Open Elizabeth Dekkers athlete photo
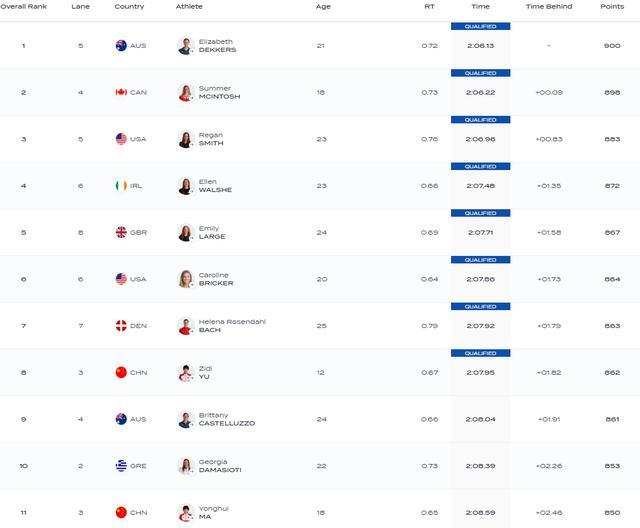The image size is (640, 528). click(186, 46)
